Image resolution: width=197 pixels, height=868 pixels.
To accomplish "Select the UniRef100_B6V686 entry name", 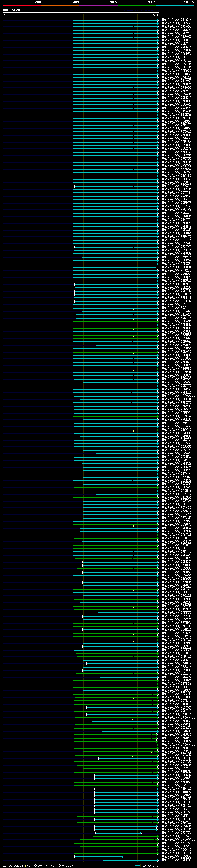I will pyautogui.click(x=177, y=94).
